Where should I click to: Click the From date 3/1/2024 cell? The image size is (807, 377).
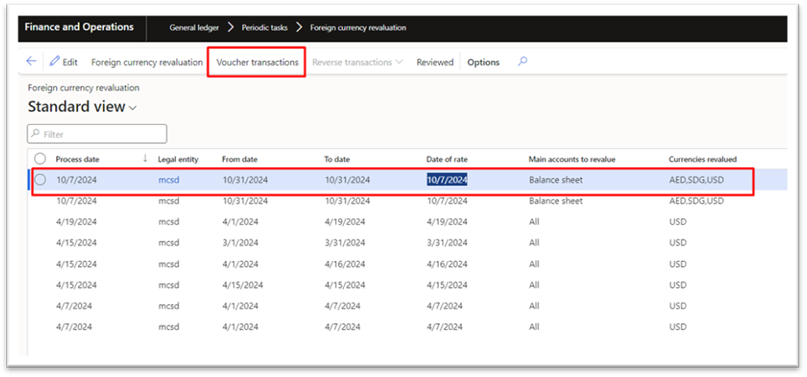click(x=240, y=243)
